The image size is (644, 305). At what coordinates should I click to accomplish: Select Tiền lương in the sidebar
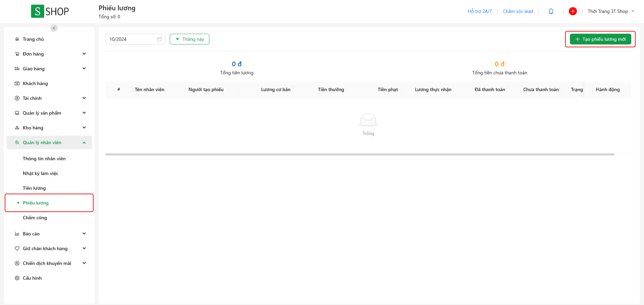click(x=34, y=188)
